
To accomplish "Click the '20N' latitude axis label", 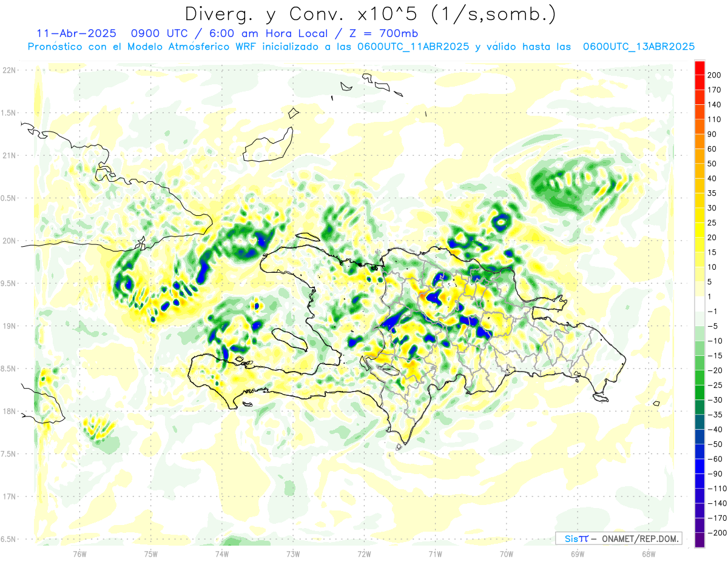I will [x=8, y=241].
